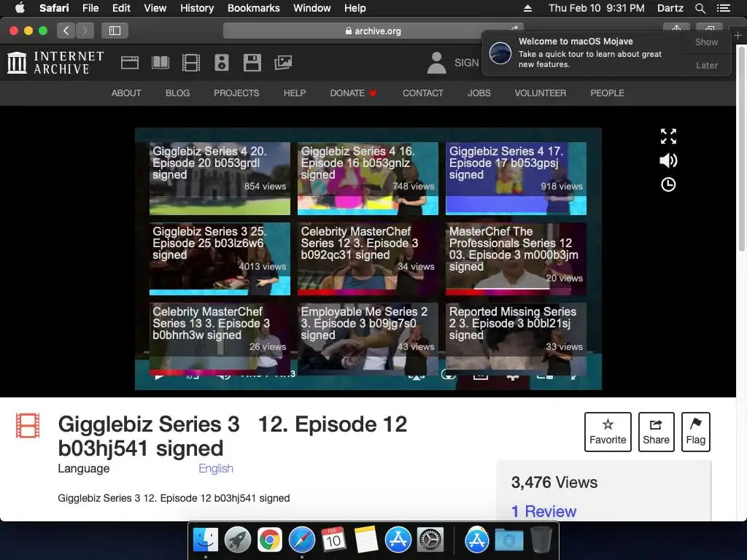The image size is (747, 560).
Task: Open the Apple menu
Action: pyautogui.click(x=20, y=8)
